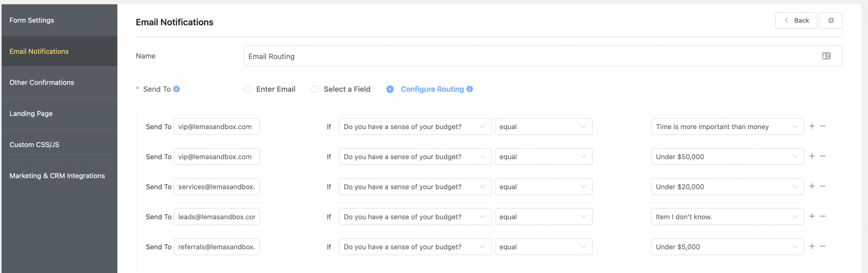Open field dropdown in services@lemasandbox row
This screenshot has height=273, width=868.
415,187
